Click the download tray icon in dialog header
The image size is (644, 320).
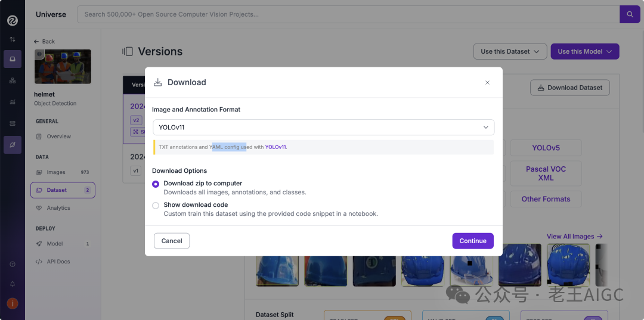[158, 82]
